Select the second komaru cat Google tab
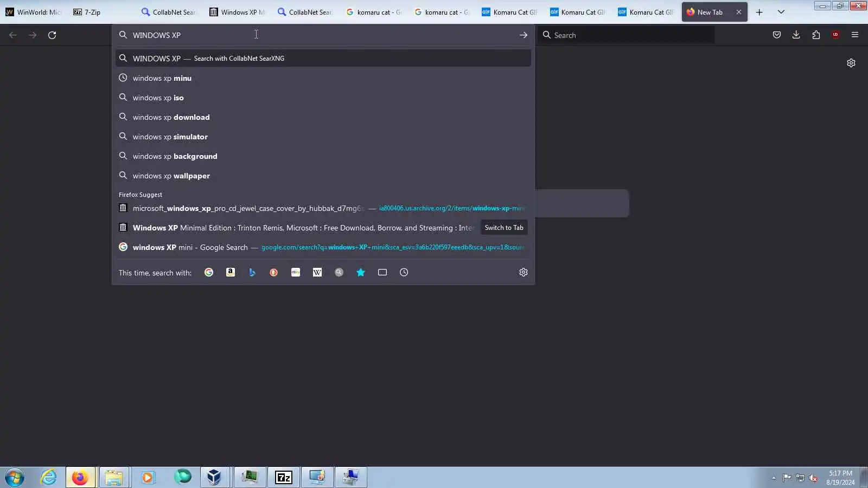 click(x=443, y=12)
